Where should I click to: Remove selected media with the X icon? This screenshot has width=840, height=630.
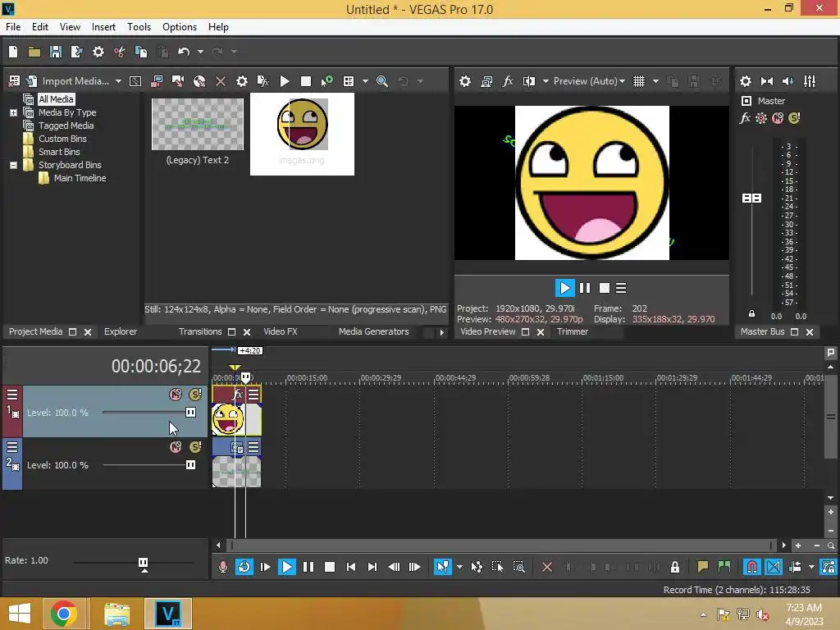tap(220, 81)
